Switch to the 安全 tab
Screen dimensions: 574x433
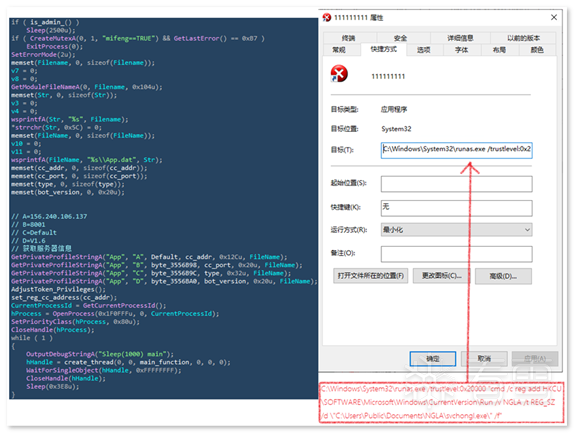click(400, 38)
